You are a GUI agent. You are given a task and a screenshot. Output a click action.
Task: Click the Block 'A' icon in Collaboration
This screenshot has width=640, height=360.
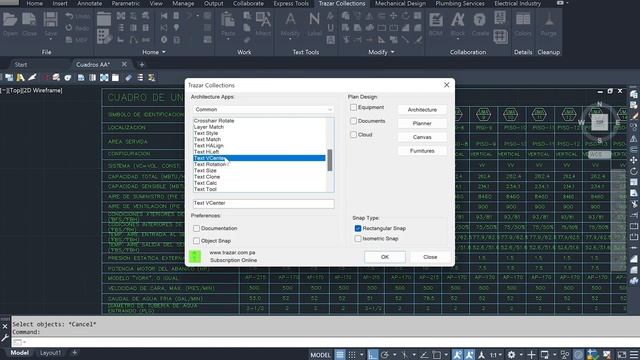coord(458,20)
